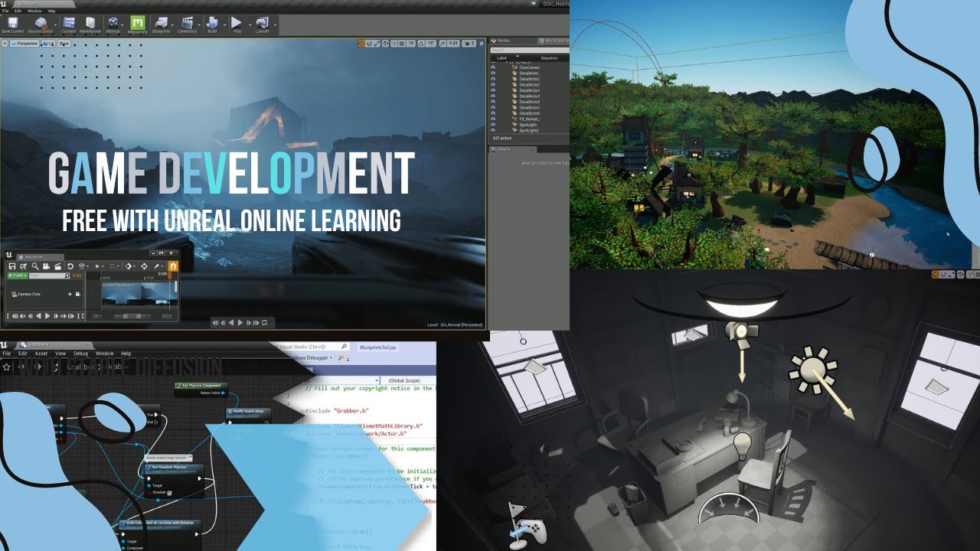Select the rotate gizmo tool in viewport
The image size is (980, 551).
point(369,44)
